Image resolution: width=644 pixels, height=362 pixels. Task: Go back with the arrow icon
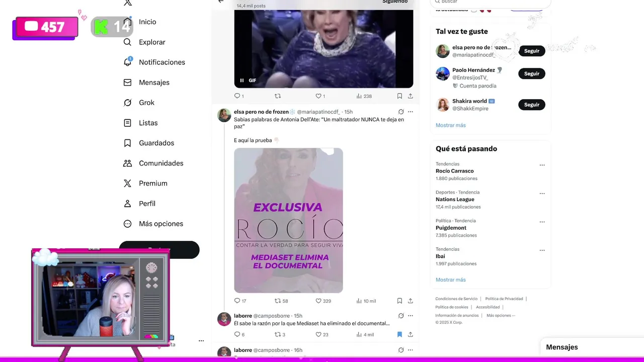(220, 2)
